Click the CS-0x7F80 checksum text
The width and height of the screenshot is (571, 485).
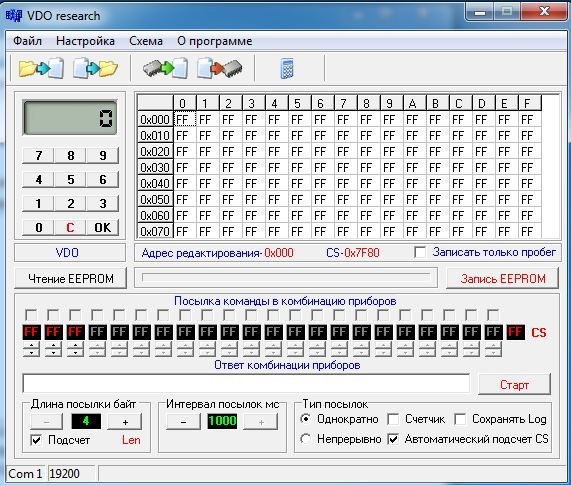353,253
